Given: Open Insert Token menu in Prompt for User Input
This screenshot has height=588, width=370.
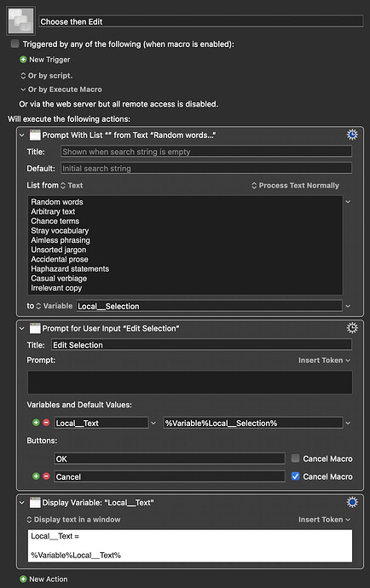Looking at the screenshot, I should click(324, 360).
